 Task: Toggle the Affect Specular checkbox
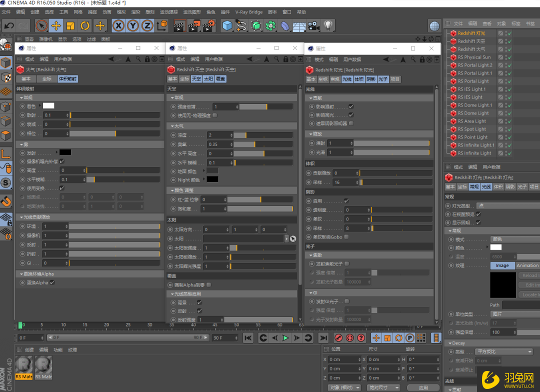351,115
